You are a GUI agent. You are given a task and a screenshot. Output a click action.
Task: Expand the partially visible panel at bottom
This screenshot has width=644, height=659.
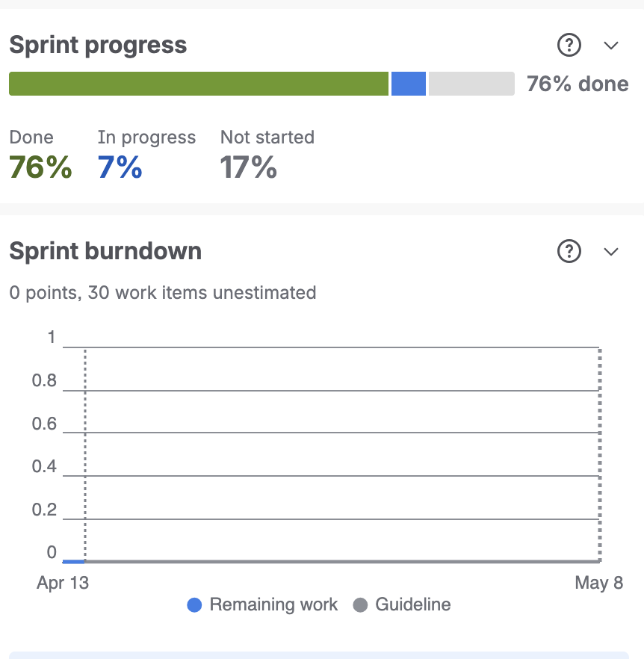pyautogui.click(x=322, y=655)
